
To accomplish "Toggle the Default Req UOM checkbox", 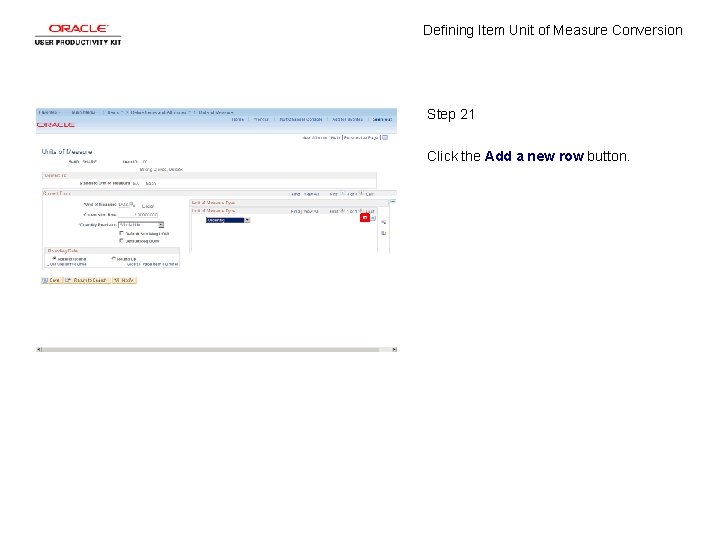I will pyautogui.click(x=121, y=241).
